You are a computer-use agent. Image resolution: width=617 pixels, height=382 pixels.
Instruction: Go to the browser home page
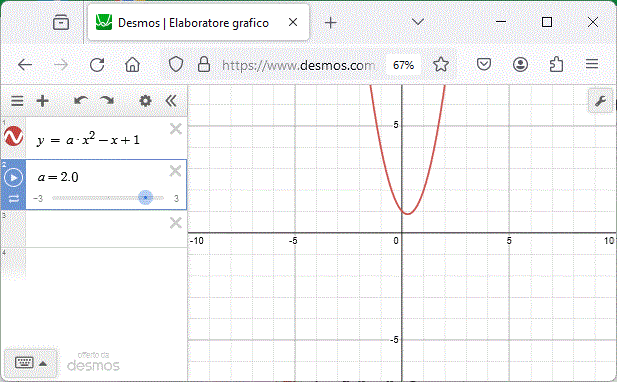tap(132, 65)
